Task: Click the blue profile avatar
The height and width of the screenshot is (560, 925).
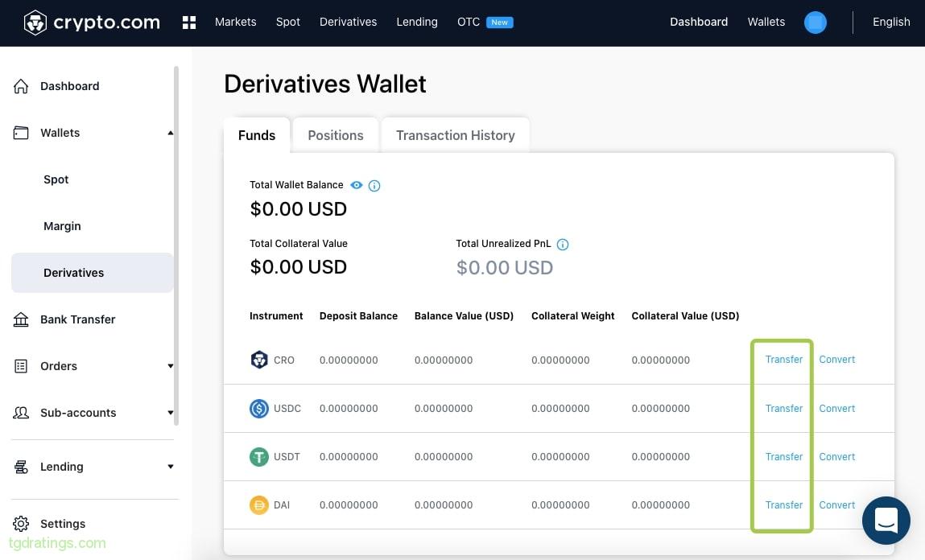Action: coord(816,23)
